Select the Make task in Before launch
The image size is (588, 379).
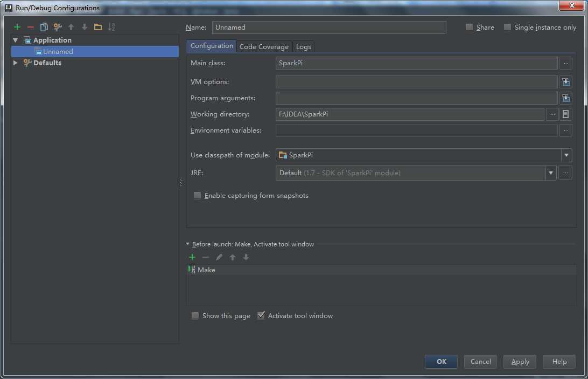click(381, 270)
